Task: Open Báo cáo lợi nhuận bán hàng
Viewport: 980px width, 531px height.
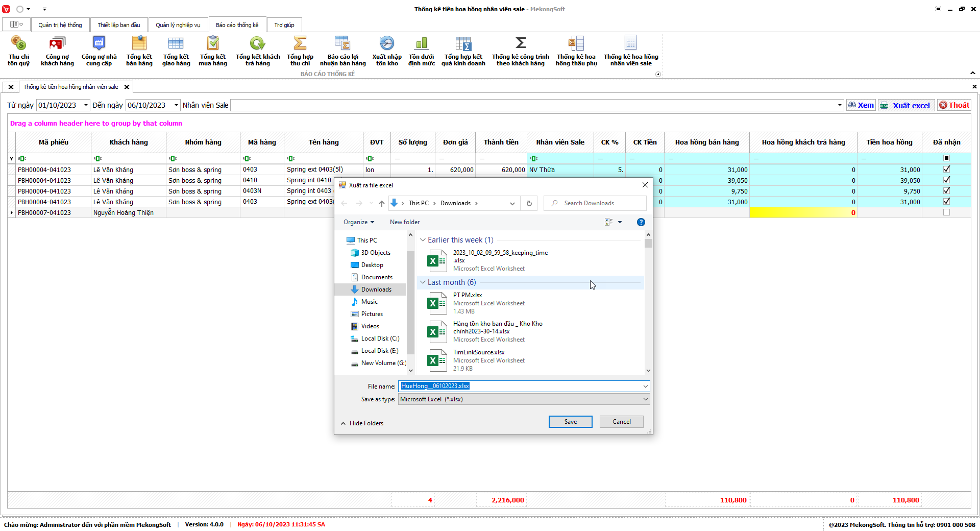Action: pyautogui.click(x=343, y=51)
